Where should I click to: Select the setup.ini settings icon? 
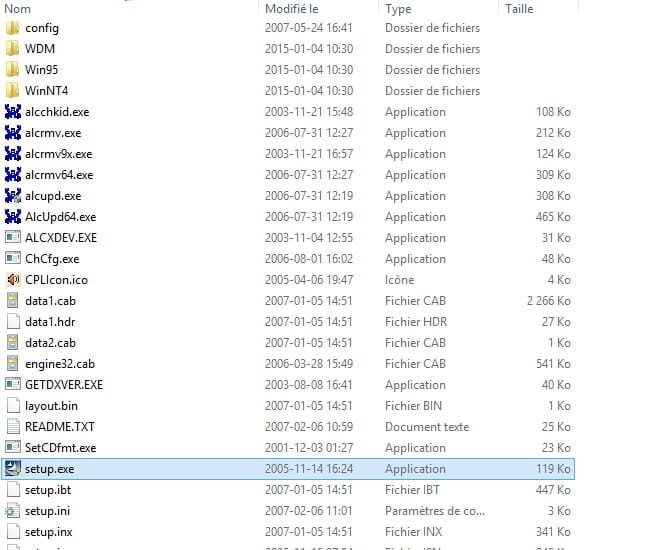pos(12,511)
